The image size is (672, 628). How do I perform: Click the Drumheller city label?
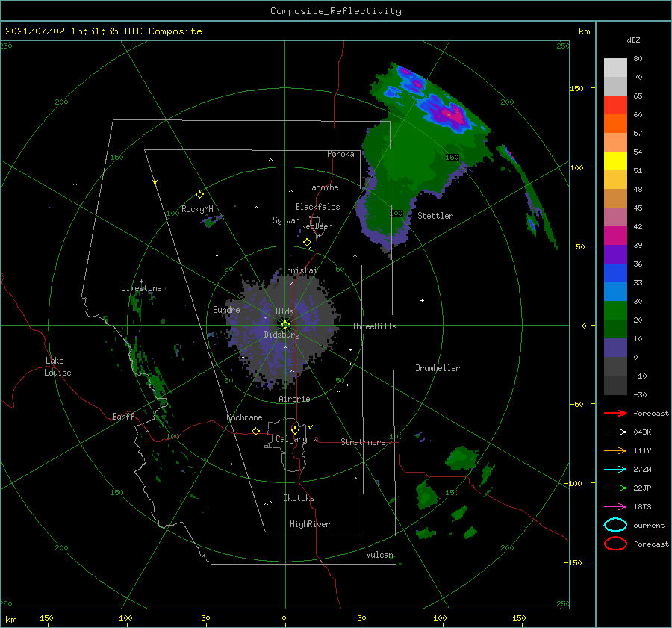438,368
